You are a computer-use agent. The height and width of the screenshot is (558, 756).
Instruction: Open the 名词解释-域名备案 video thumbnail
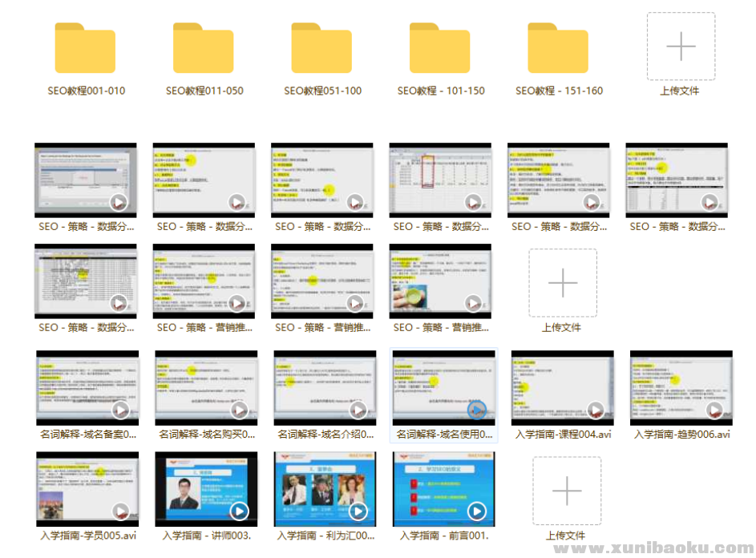tap(87, 387)
